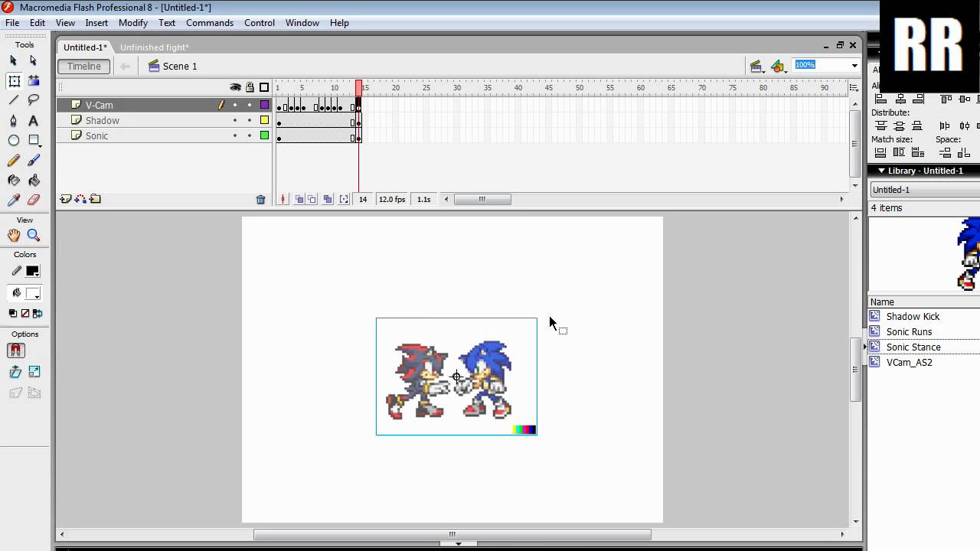
Task: Click the Black and White colors button
Action: tap(13, 313)
